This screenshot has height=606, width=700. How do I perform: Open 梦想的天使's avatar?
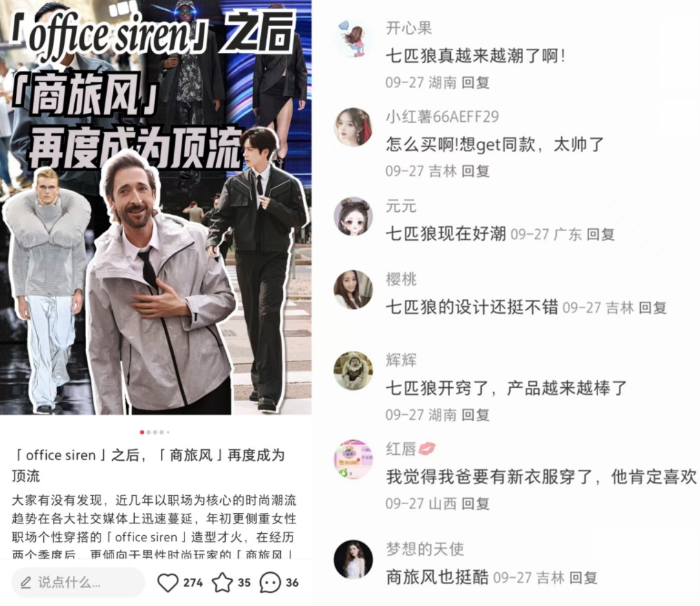pos(353,560)
